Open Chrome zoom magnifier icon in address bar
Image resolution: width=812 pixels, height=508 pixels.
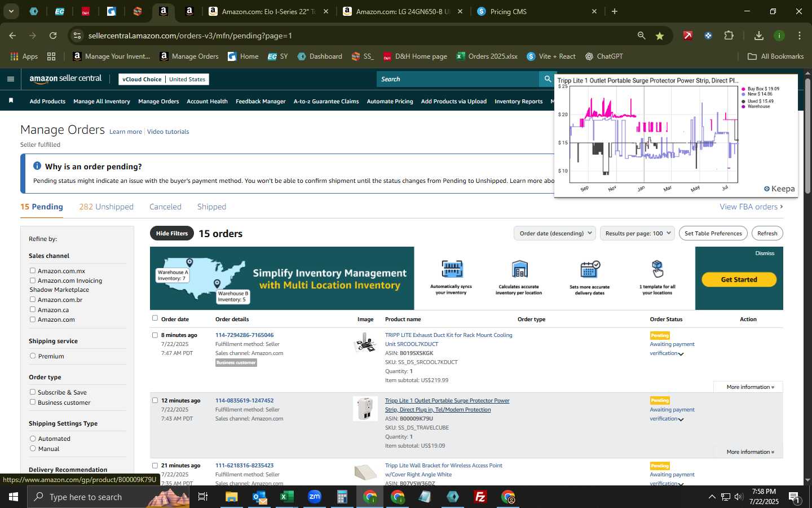641,36
